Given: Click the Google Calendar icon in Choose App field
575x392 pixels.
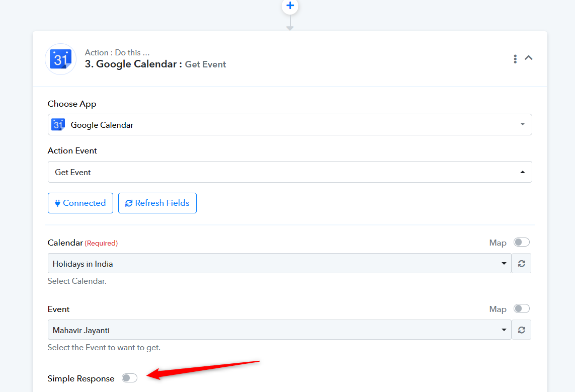Looking at the screenshot, I should 58,125.
